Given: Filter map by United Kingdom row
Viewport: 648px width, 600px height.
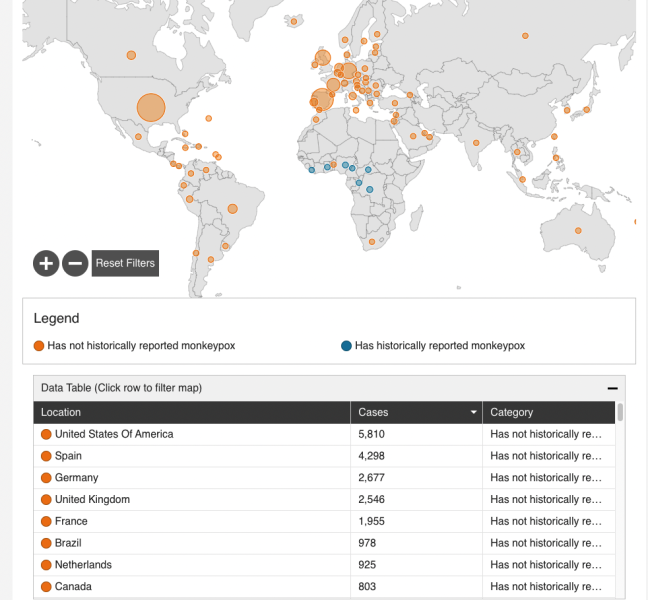Looking at the screenshot, I should [92, 499].
